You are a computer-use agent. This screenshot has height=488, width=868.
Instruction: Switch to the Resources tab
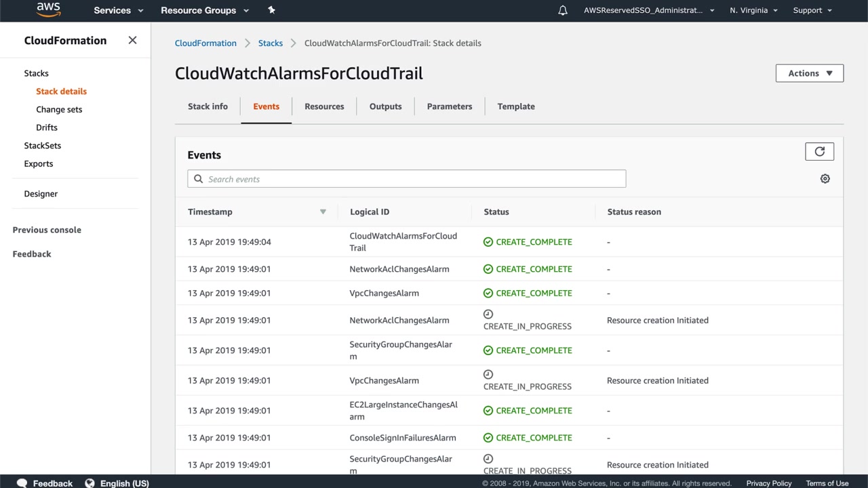[x=324, y=106]
